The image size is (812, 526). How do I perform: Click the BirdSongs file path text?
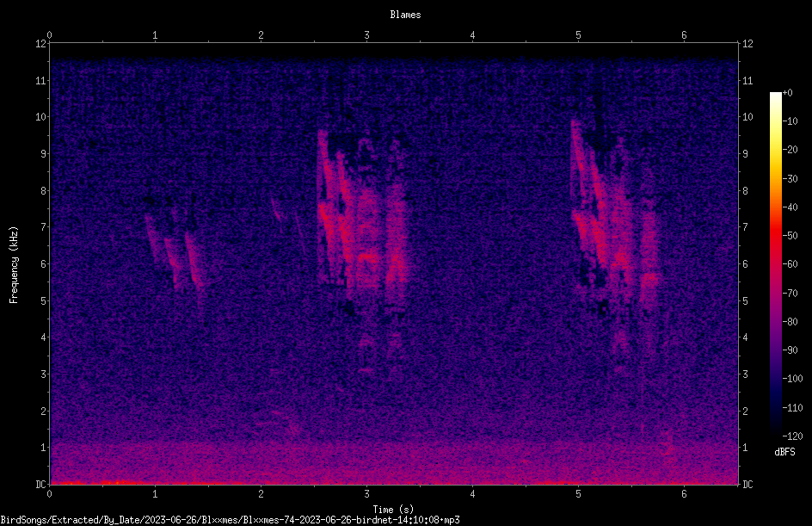pyautogui.click(x=230, y=520)
